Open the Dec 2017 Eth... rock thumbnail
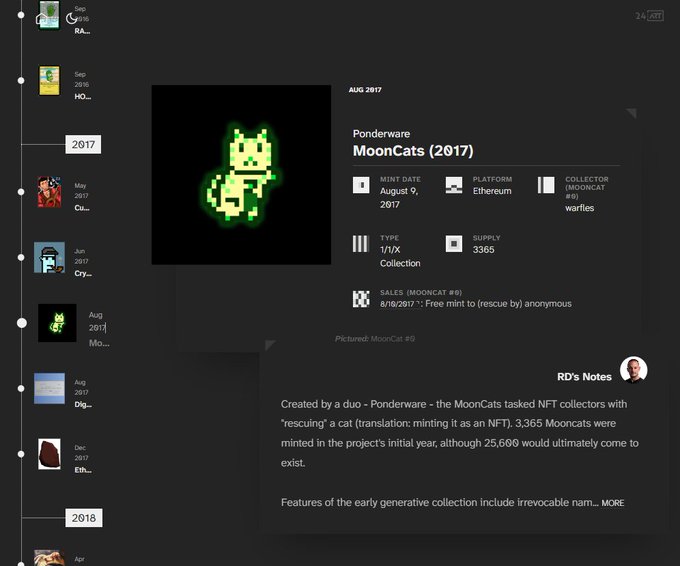680x566 pixels. point(49,454)
